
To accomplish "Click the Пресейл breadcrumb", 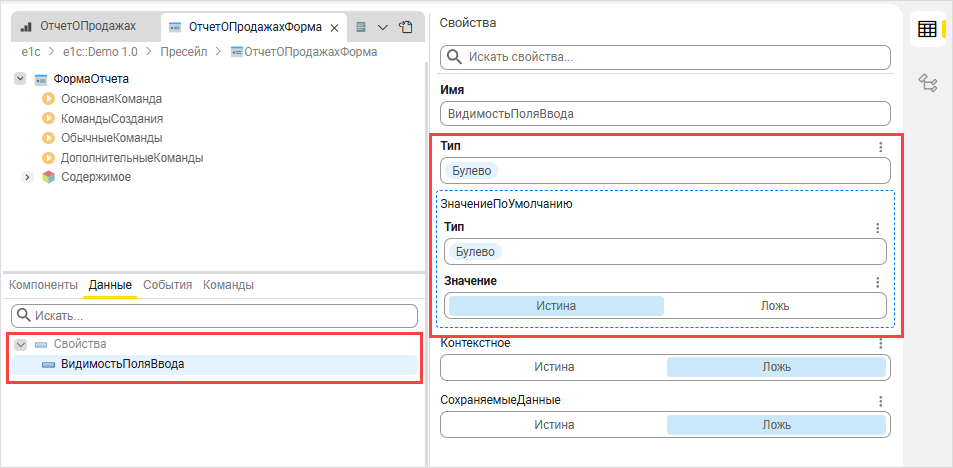I will [184, 52].
